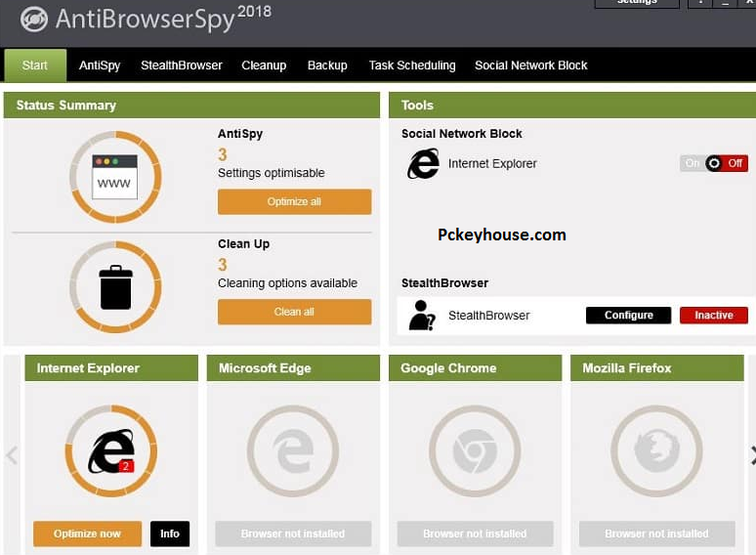
Task: Show previous browsers with left arrow
Action: pos(12,455)
